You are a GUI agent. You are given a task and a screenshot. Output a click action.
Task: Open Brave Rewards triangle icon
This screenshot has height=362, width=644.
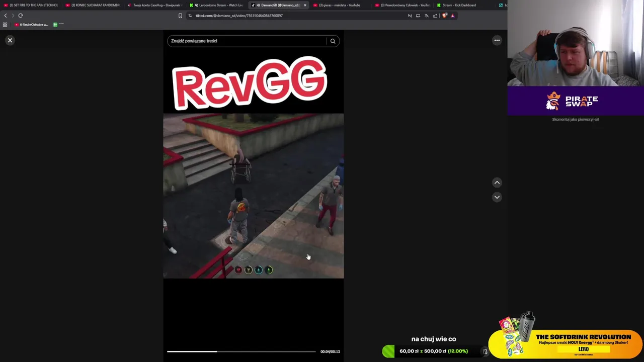pos(452,16)
